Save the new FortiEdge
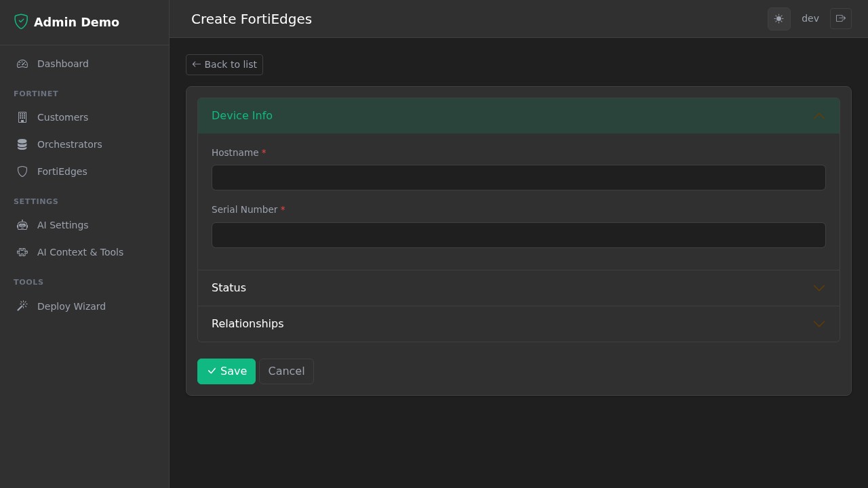 click(x=226, y=371)
